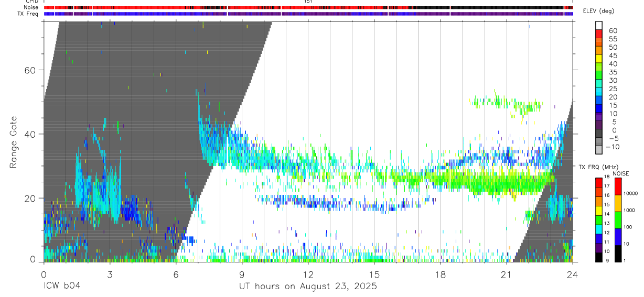644x297 pixels.
Task: Click the '55' label on ELEV colorbar
Action: tap(613, 39)
